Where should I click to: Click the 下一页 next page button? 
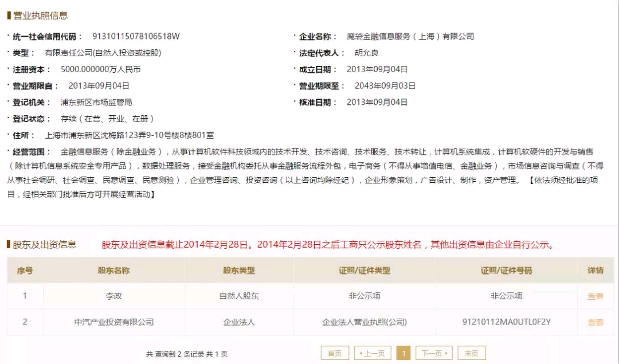point(434,353)
